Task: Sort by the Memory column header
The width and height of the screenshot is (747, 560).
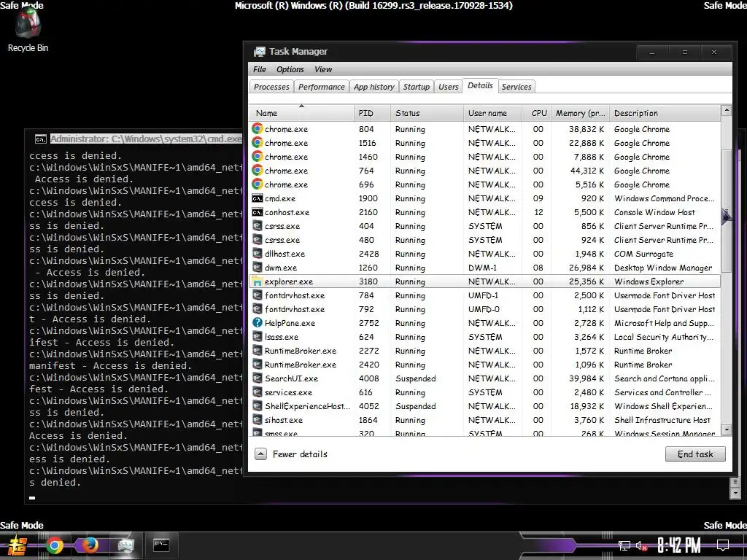Action: pos(580,113)
